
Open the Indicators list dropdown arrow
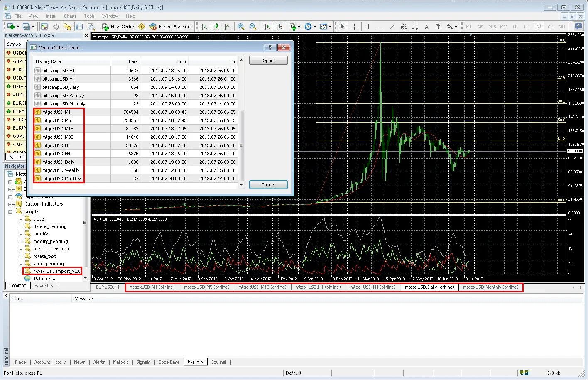(299, 27)
